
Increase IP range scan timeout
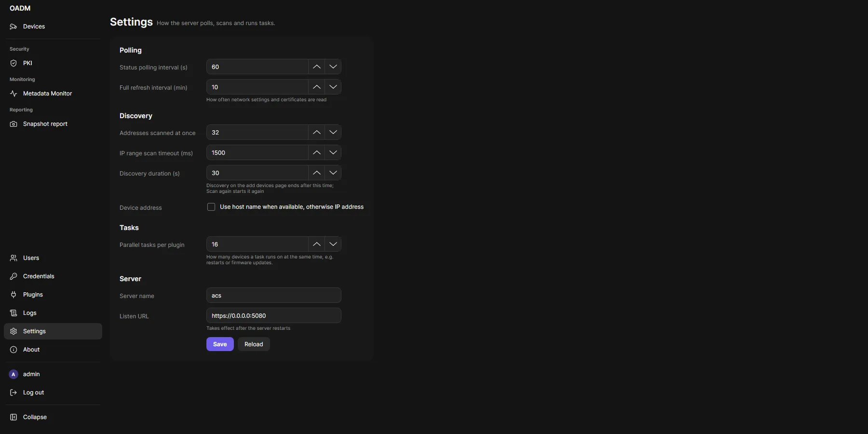point(316,152)
